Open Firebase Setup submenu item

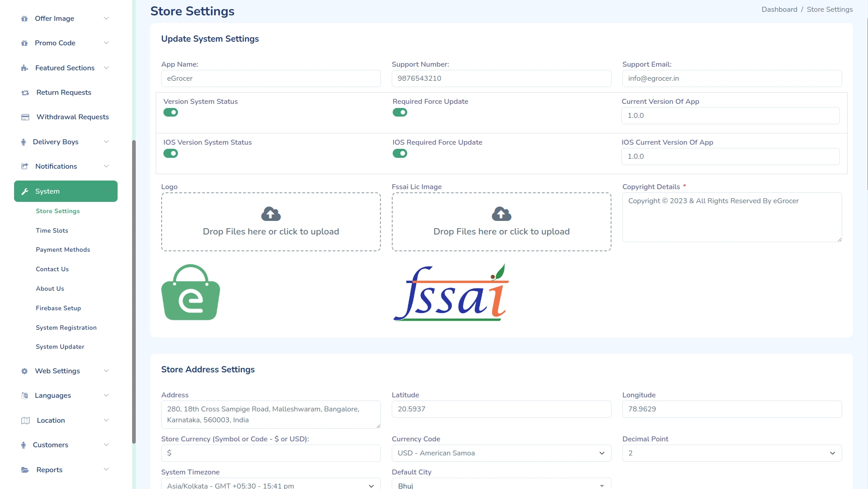tap(58, 308)
